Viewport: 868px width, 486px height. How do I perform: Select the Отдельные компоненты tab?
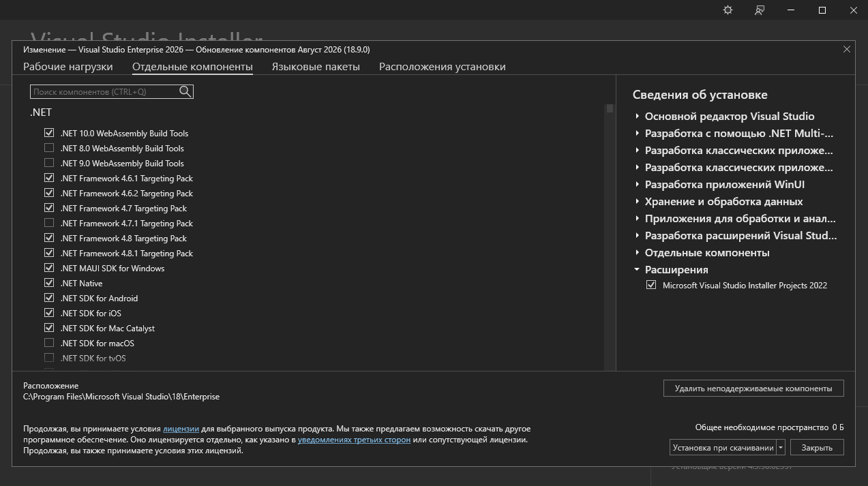point(192,67)
